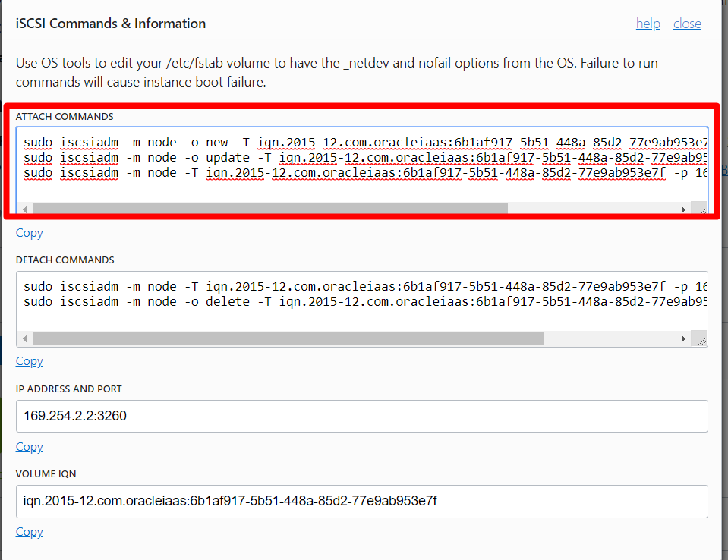Image resolution: width=728 pixels, height=560 pixels.
Task: Open the help link
Action: (x=648, y=24)
